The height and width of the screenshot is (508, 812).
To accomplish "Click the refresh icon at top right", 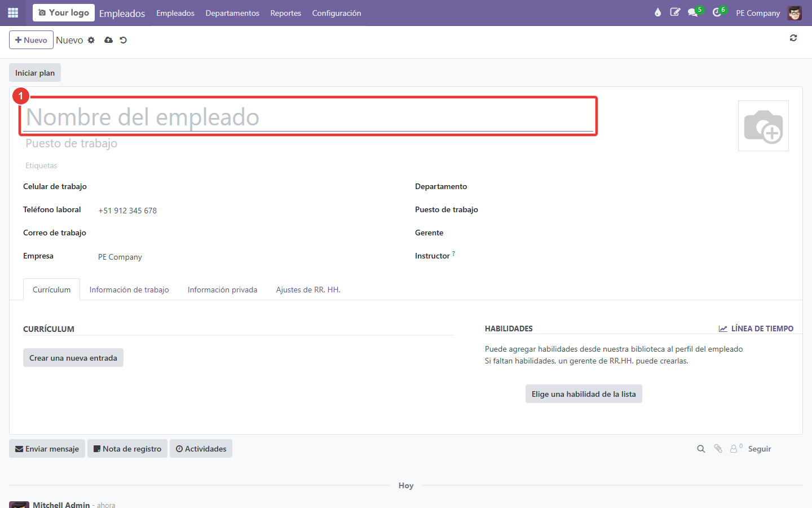I will tap(793, 38).
